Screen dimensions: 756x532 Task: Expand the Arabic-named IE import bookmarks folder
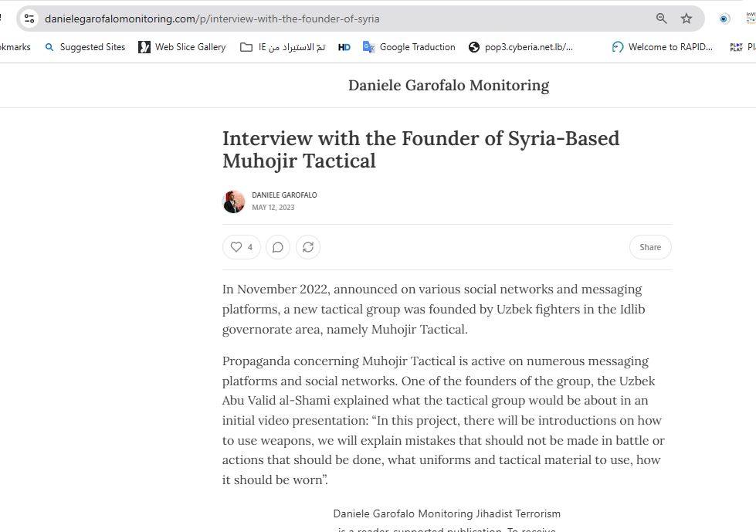click(x=283, y=47)
